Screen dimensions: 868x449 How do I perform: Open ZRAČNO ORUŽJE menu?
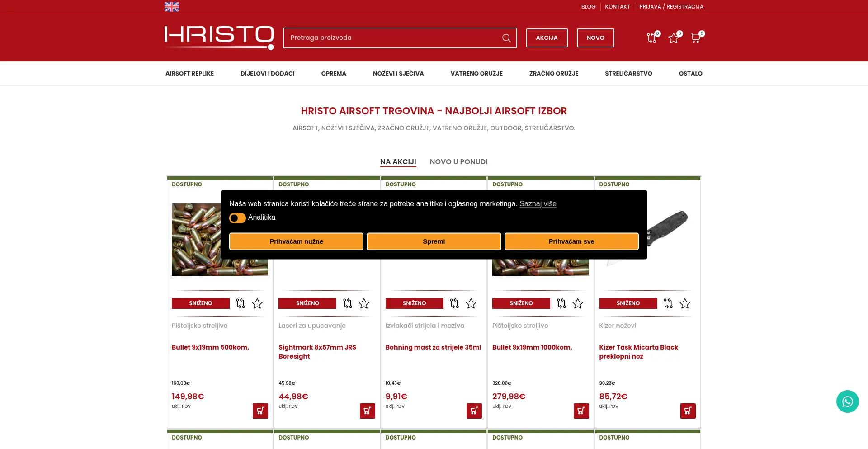coord(554,74)
